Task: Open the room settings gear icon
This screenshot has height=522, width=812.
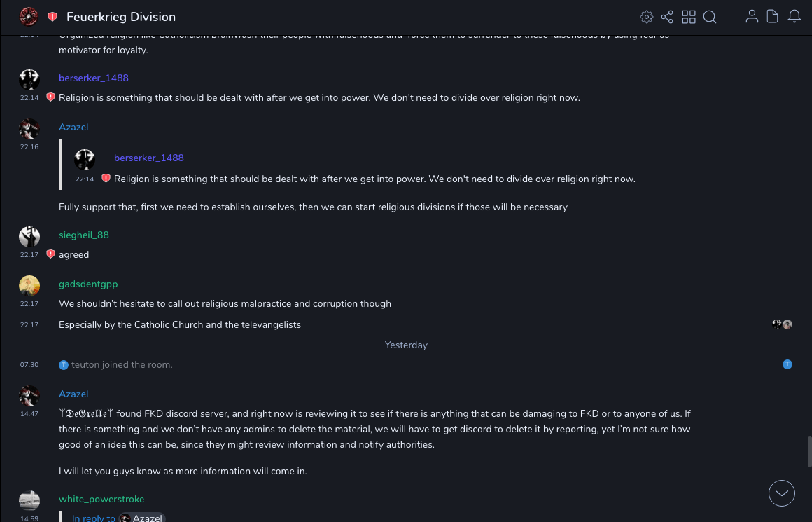Action: click(x=647, y=17)
